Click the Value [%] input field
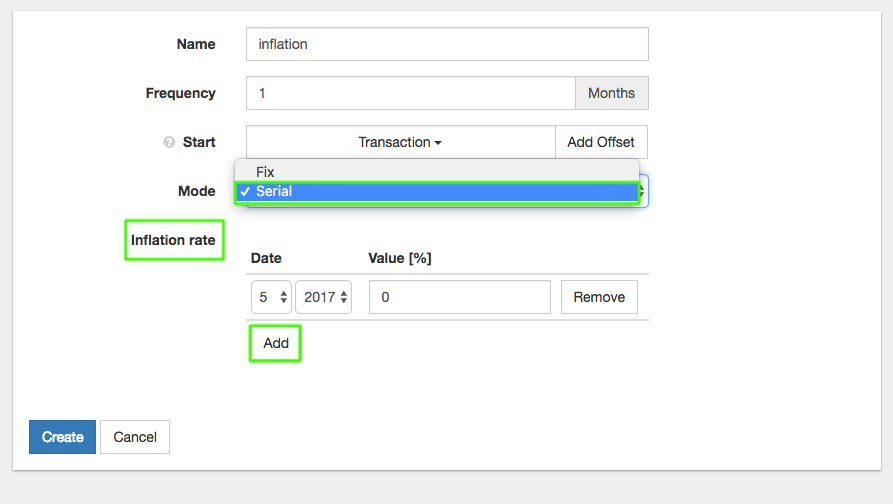 [x=459, y=297]
